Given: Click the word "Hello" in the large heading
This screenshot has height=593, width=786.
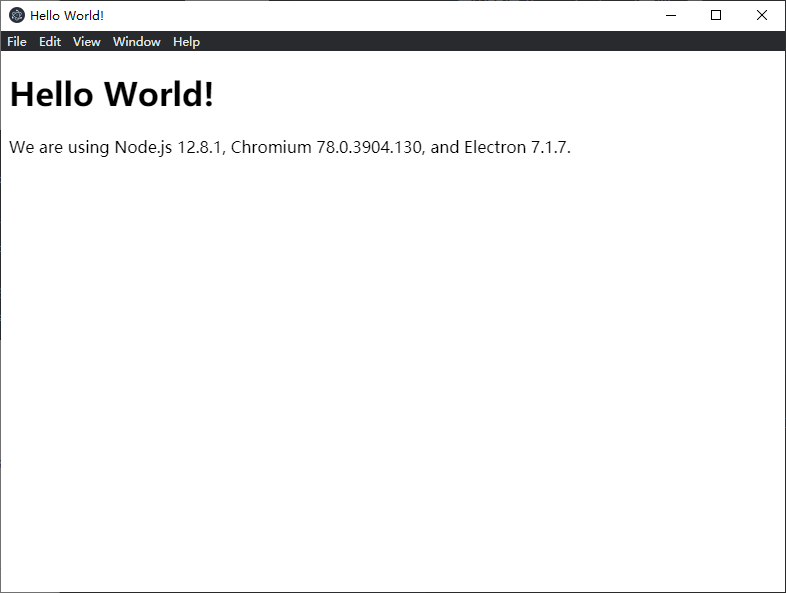Looking at the screenshot, I should tap(52, 95).
